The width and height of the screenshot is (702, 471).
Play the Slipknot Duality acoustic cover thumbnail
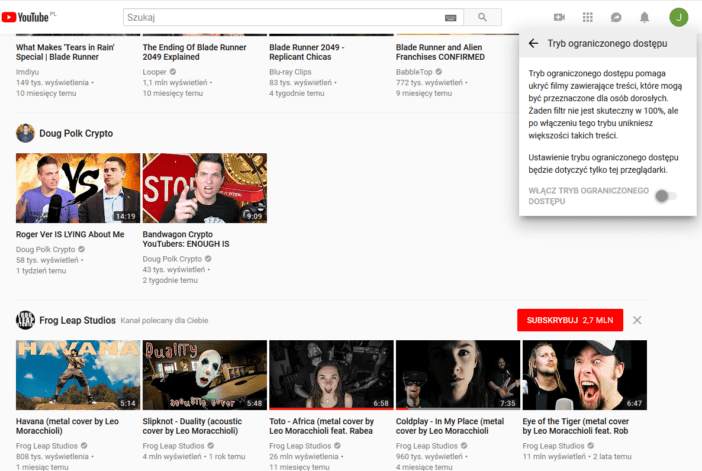205,375
